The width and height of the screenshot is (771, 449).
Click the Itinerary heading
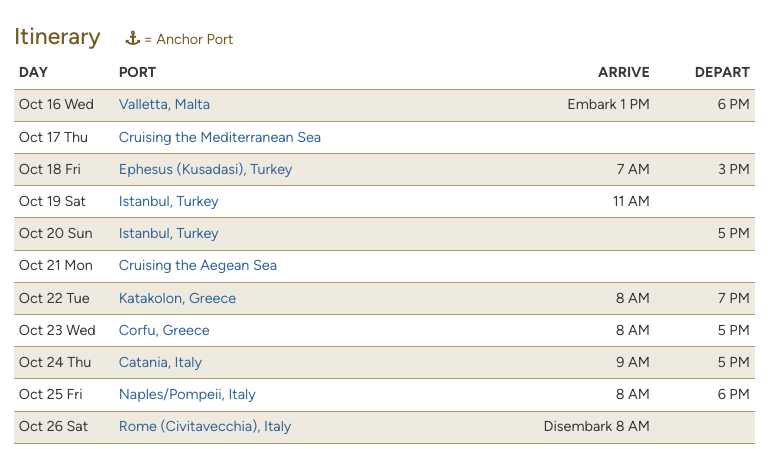[x=57, y=37]
